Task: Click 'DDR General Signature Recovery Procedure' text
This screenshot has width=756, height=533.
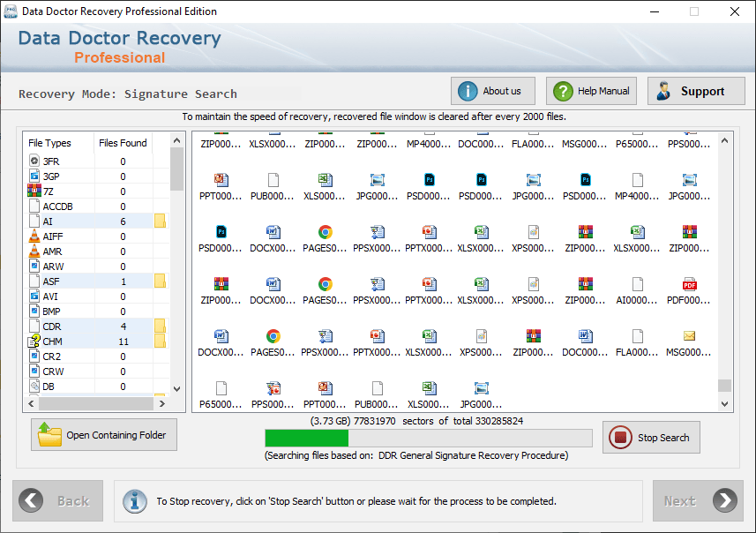Action: pyautogui.click(x=473, y=454)
